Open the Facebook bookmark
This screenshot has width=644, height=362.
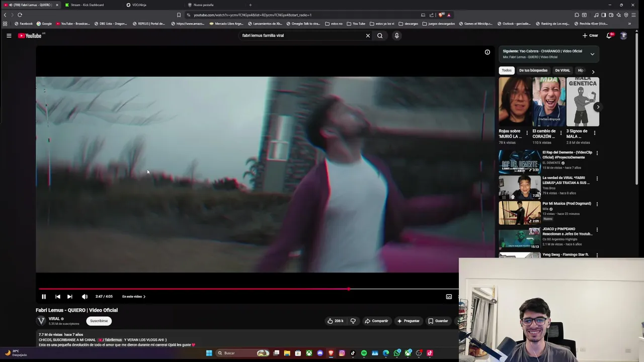point(23,24)
